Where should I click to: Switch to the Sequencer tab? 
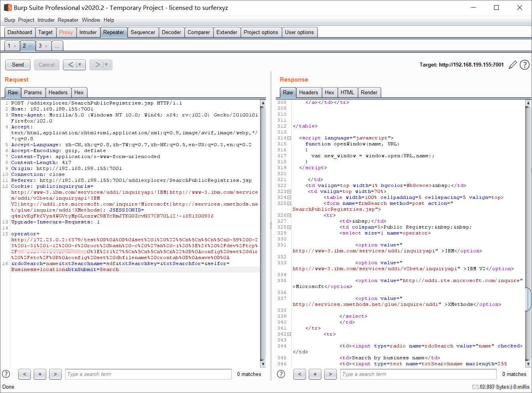tap(143, 32)
